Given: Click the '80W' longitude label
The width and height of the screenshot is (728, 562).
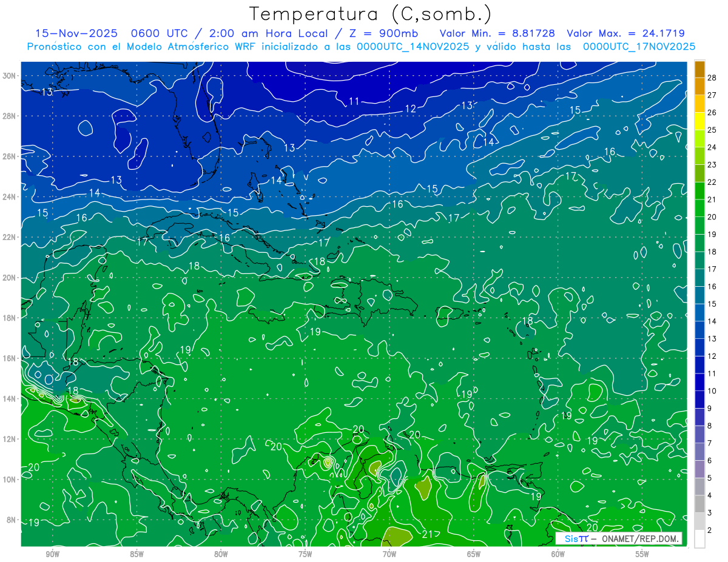Looking at the screenshot, I should coord(221,554).
